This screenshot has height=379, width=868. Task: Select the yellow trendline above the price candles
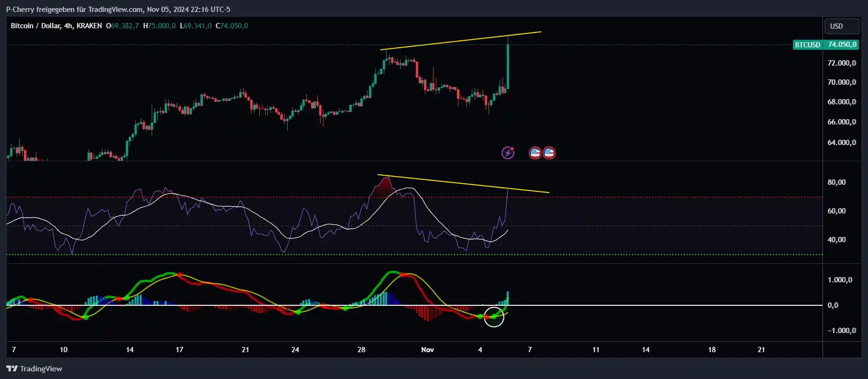point(460,41)
